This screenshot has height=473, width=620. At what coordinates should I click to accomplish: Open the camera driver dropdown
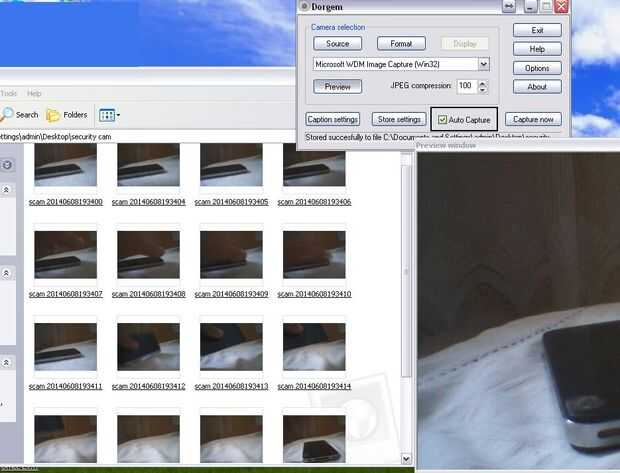tap(484, 64)
